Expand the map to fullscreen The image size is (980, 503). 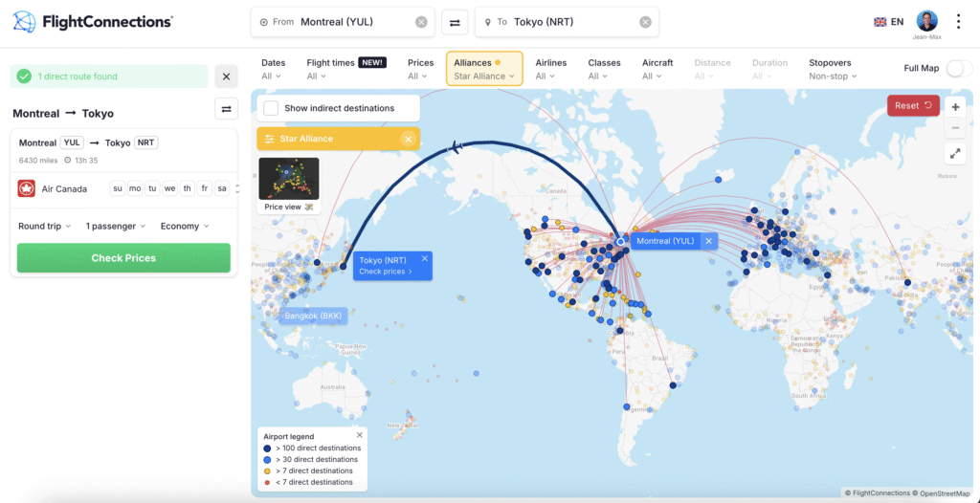(x=955, y=153)
